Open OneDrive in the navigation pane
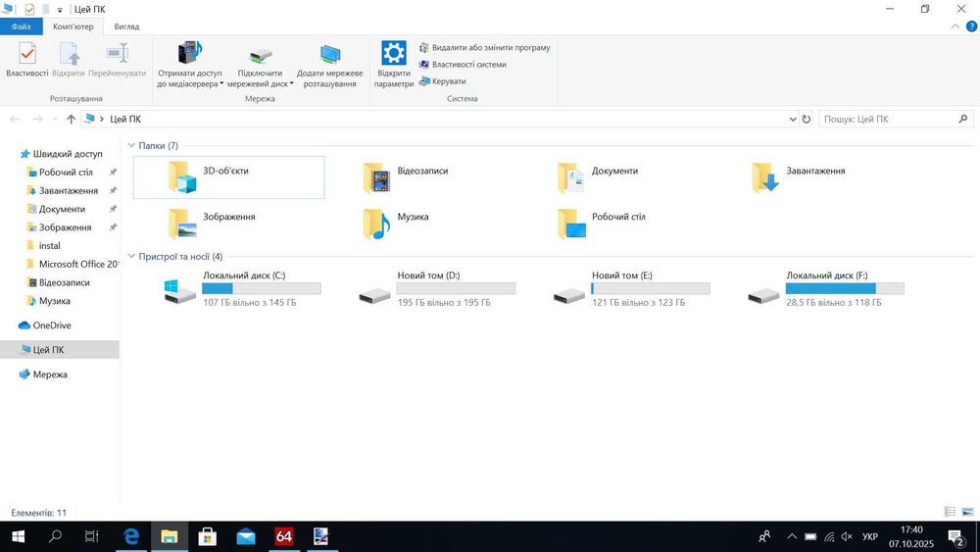 coord(45,326)
